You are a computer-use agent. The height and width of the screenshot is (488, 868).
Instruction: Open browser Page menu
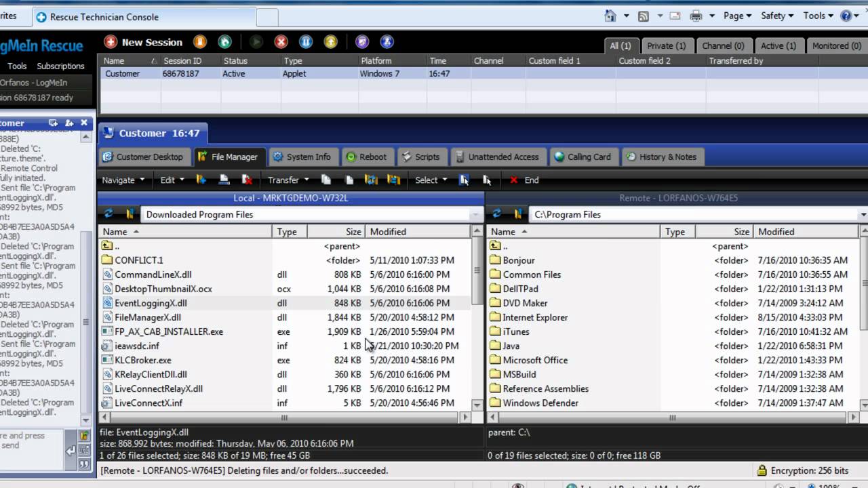[738, 16]
